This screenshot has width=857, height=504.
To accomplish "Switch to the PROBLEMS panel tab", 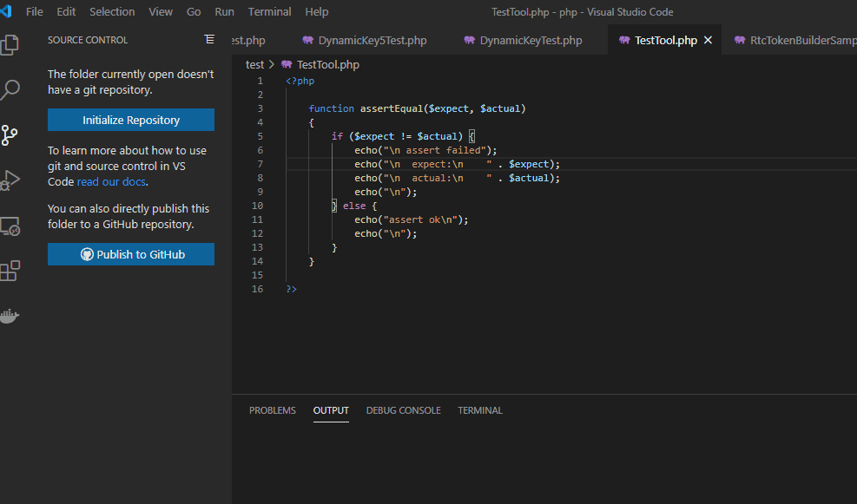I will pos(272,410).
